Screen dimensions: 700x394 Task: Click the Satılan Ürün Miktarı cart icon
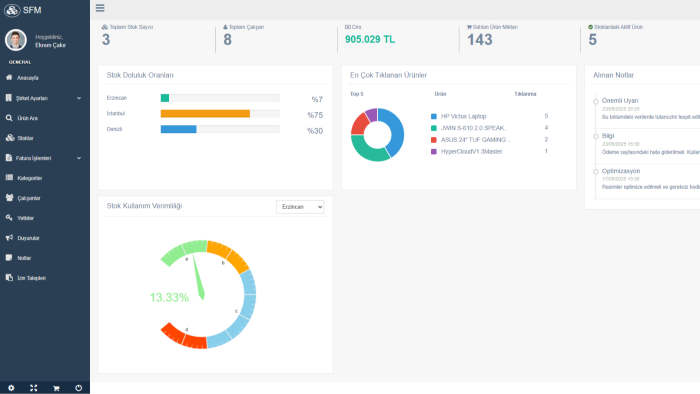coord(469,27)
